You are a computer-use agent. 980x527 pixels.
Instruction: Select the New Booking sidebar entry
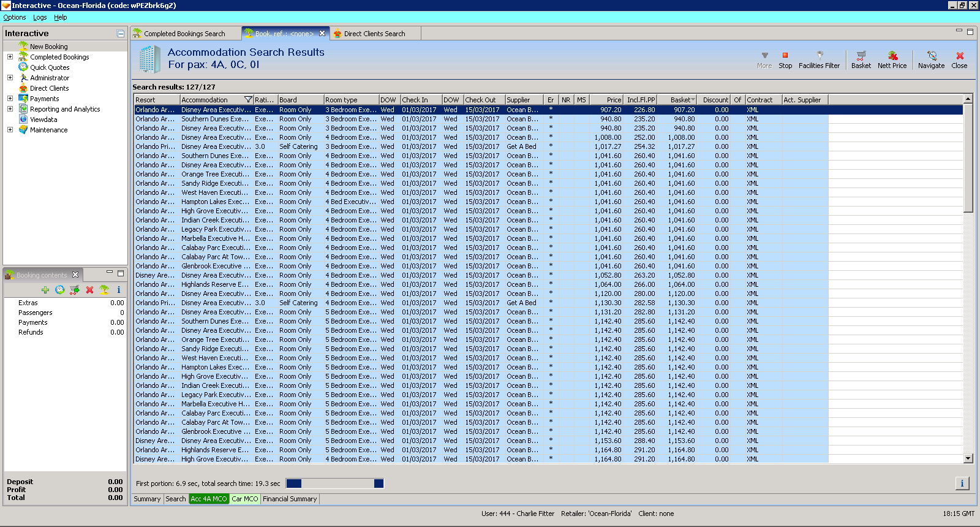click(48, 47)
